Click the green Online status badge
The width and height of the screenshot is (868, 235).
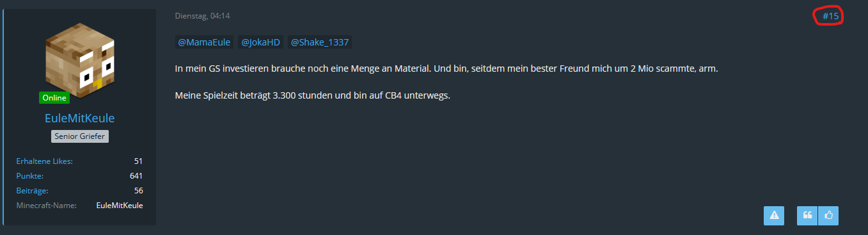[54, 98]
